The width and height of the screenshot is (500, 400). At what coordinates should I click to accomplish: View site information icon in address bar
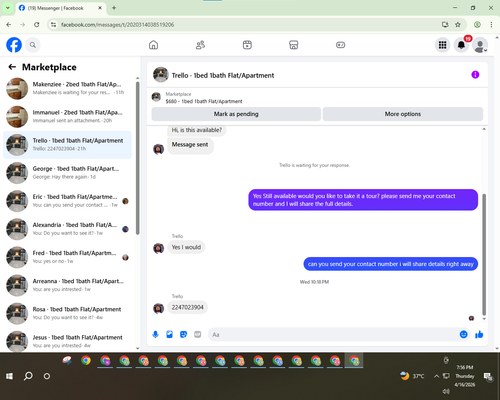click(x=53, y=25)
